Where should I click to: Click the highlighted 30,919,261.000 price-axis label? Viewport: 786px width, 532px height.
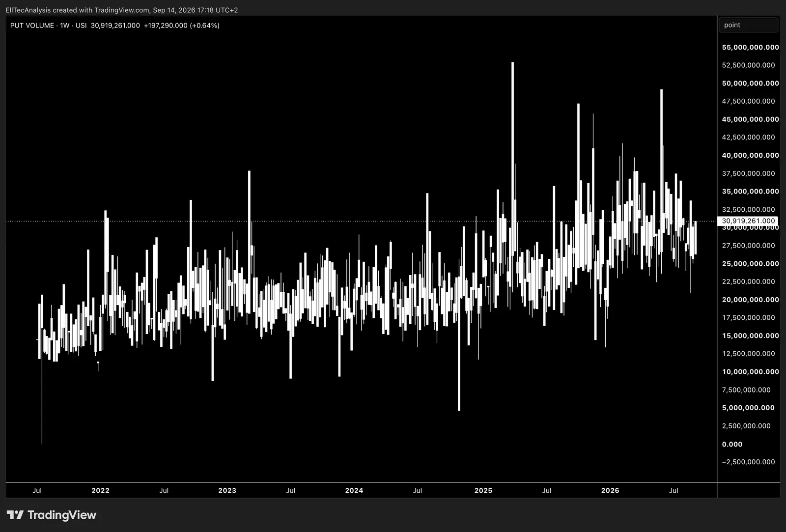coord(748,221)
